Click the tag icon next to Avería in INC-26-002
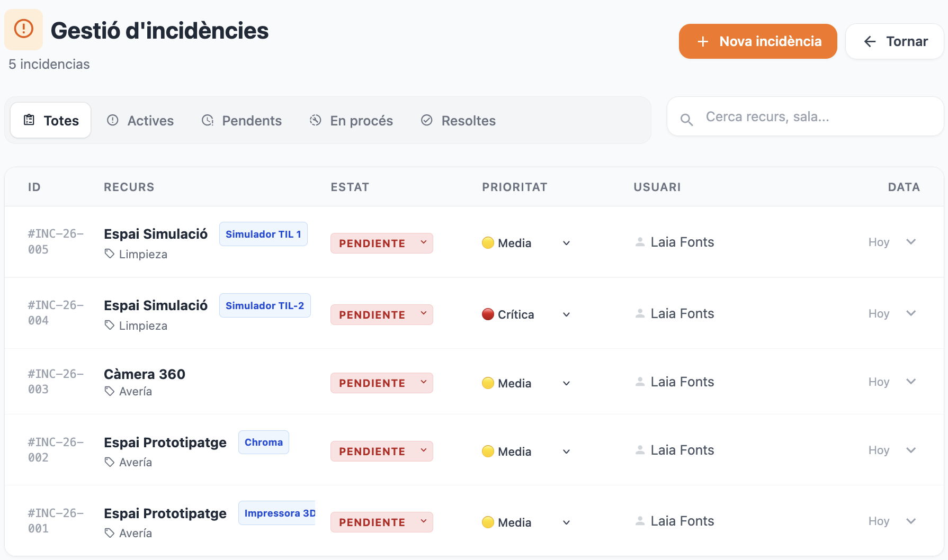Screen dimensions: 948x560 [110, 462]
